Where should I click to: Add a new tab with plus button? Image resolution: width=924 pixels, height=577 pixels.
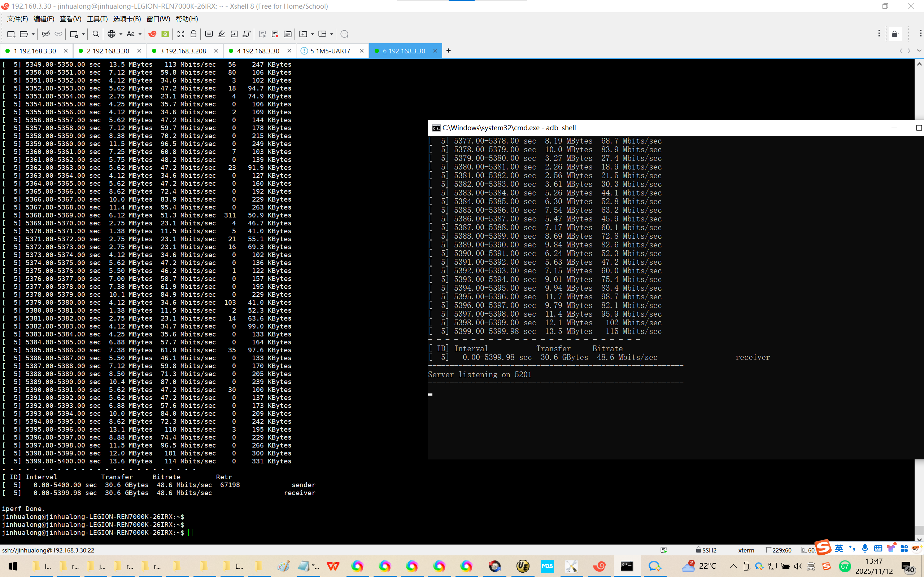tap(448, 51)
